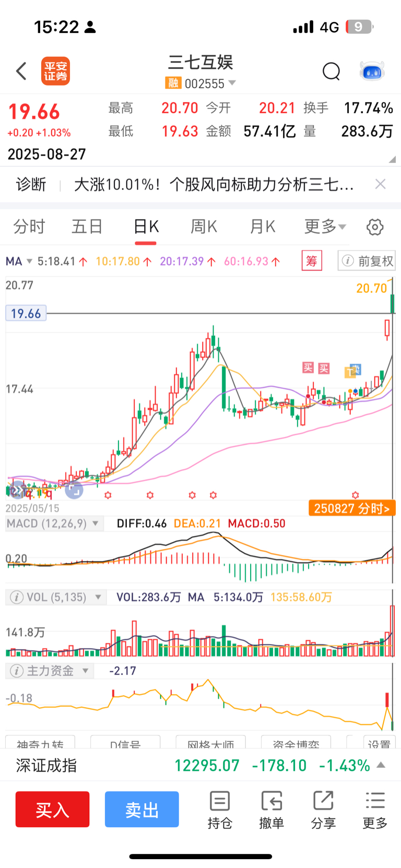Switch to 周K tab
The width and height of the screenshot is (401, 868).
tap(204, 227)
